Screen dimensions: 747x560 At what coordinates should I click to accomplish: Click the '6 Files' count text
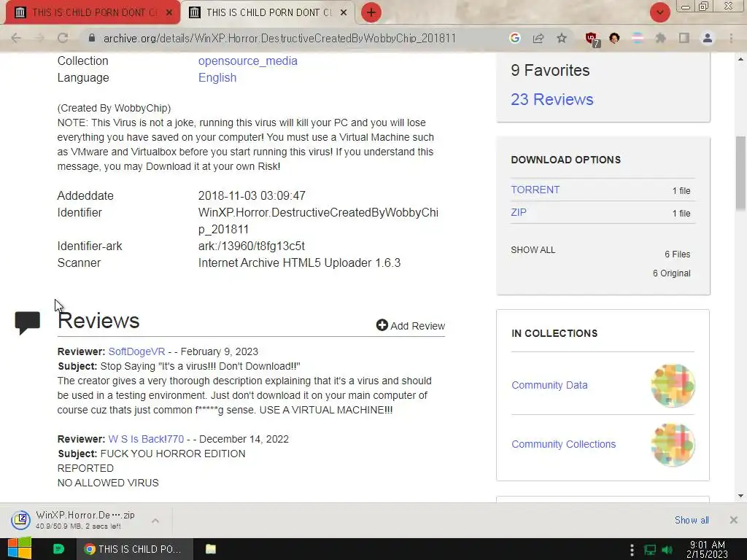pyautogui.click(x=678, y=254)
